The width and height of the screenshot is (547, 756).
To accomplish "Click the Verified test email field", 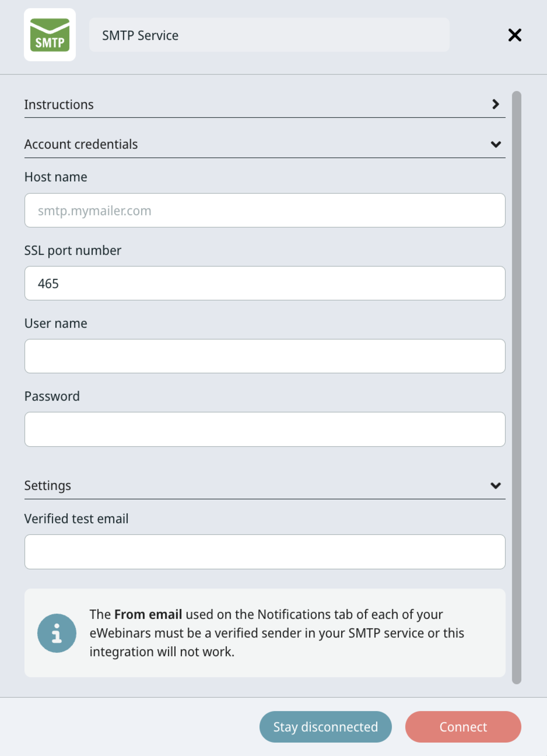I will tap(264, 552).
